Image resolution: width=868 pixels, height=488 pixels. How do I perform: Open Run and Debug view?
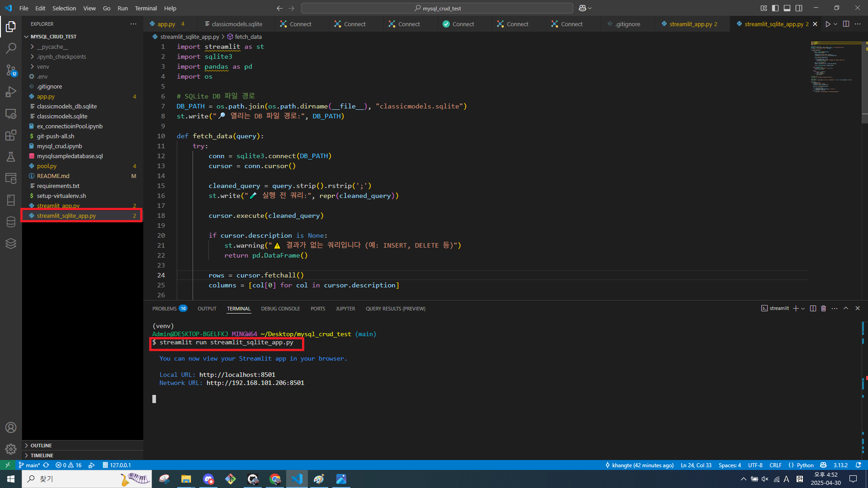click(x=11, y=92)
